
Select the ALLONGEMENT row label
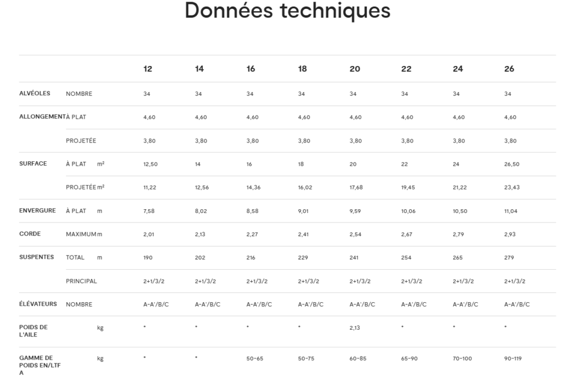coord(42,117)
